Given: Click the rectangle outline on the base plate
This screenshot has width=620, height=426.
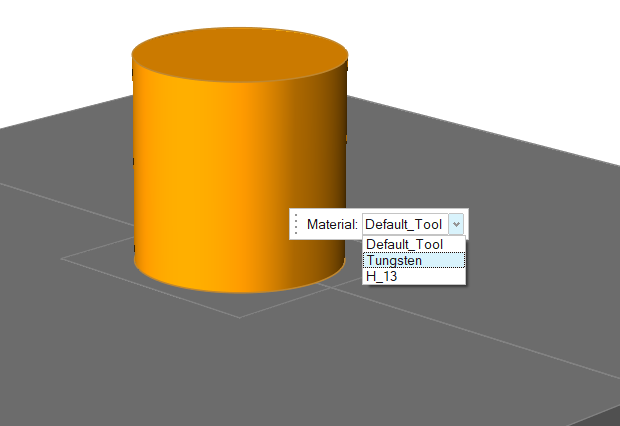Looking at the screenshot, I should pos(150,287).
